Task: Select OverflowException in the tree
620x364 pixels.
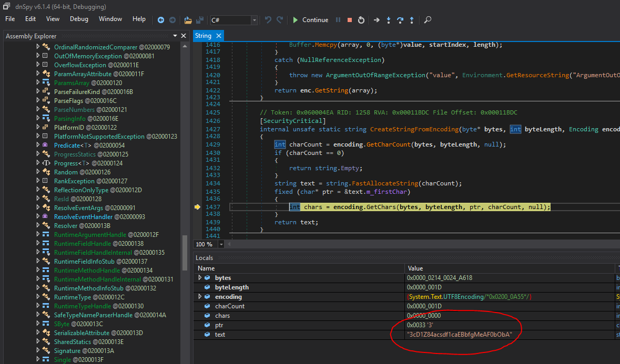Action: click(96, 65)
